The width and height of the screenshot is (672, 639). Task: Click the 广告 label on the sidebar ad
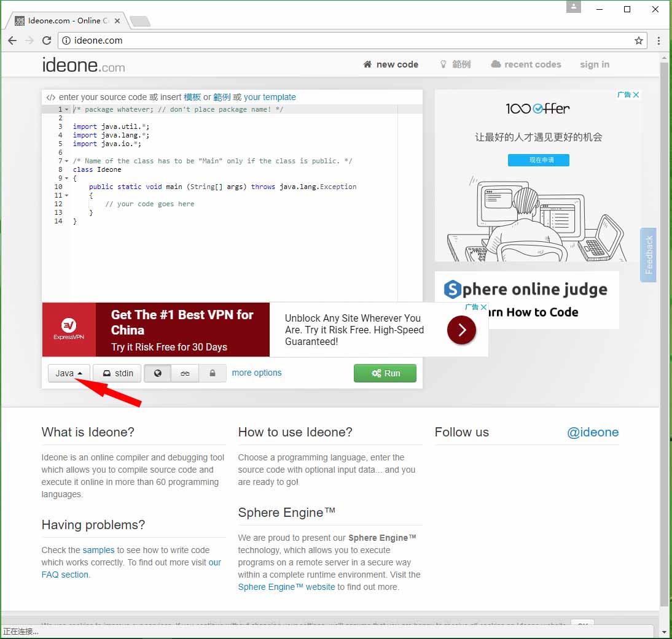click(625, 95)
